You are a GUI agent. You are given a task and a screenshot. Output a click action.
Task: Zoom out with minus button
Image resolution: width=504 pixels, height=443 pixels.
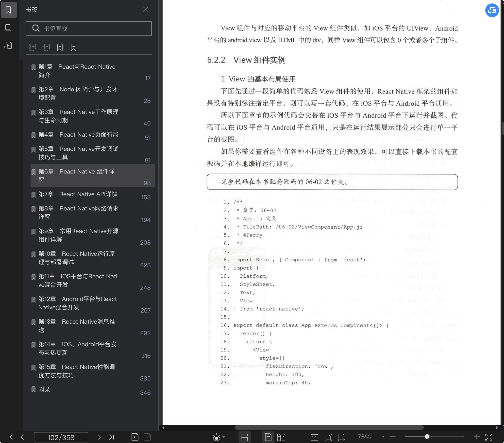click(393, 437)
